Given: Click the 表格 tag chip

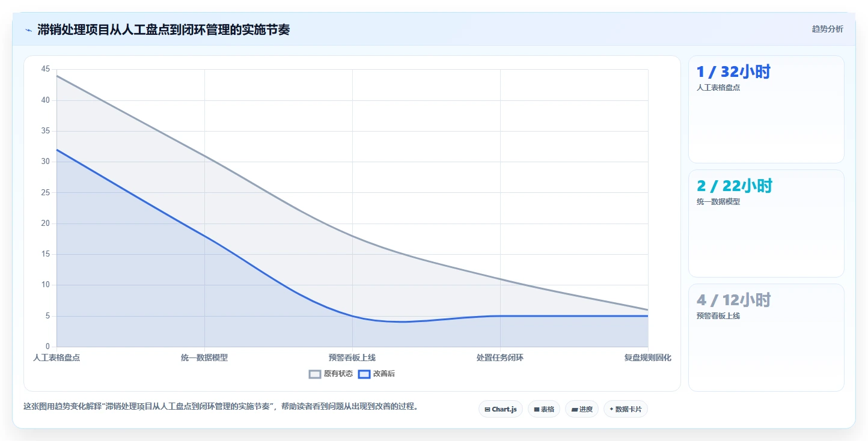Looking at the screenshot, I should [x=543, y=409].
